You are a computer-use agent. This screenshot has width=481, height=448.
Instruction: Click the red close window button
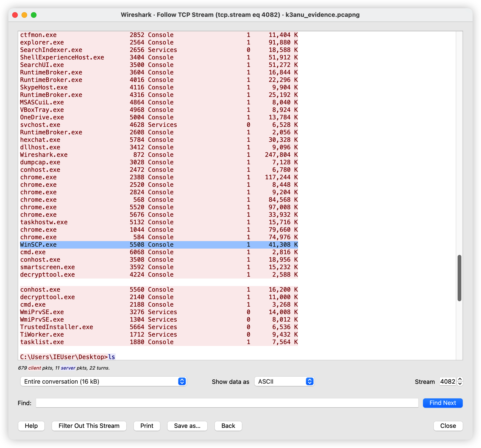click(15, 15)
